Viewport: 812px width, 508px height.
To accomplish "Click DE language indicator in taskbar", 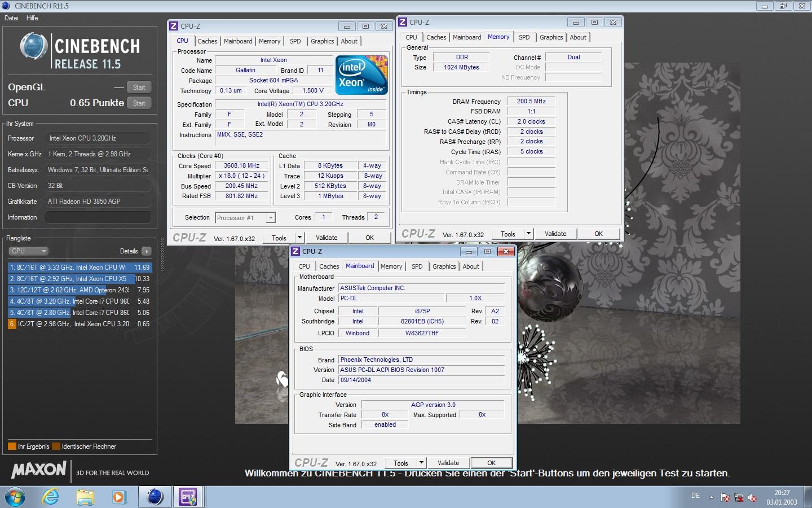I will tap(696, 496).
